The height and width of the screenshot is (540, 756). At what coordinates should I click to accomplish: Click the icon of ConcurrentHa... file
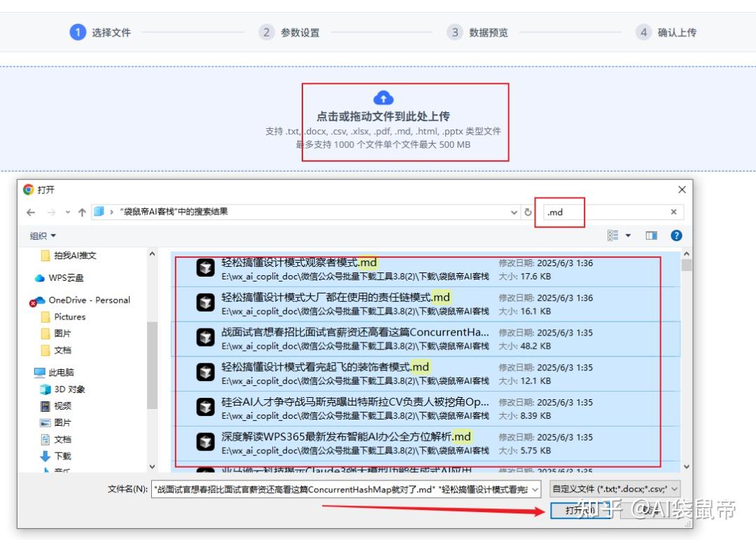point(205,337)
